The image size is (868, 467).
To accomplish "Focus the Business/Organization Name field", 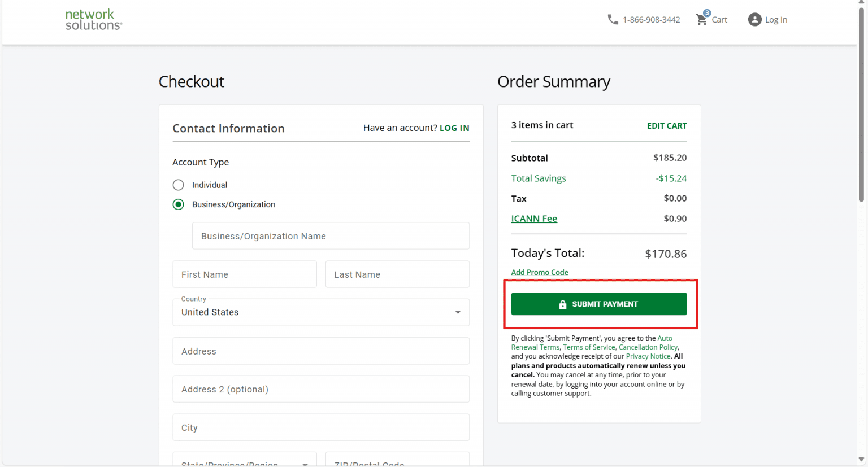I will (x=331, y=236).
